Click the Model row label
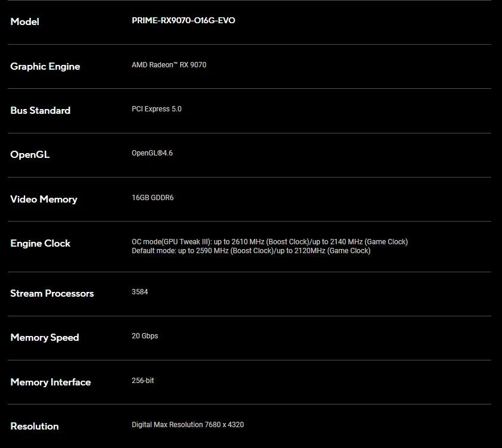Image resolution: width=502 pixels, height=448 pixels. (24, 22)
